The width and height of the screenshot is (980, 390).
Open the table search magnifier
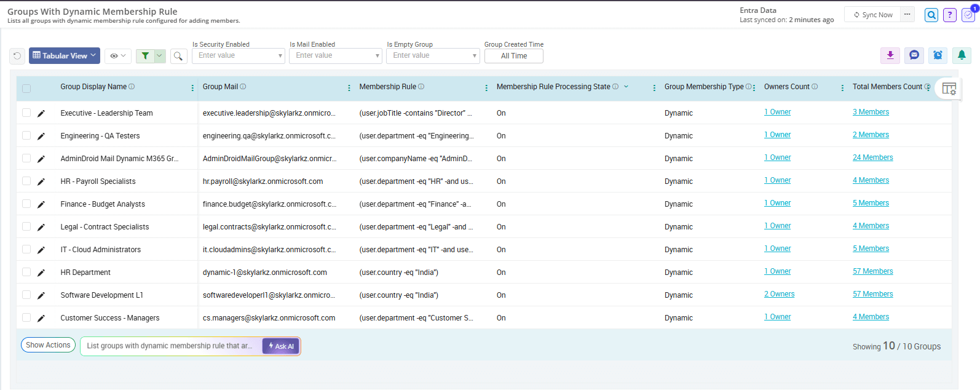coord(178,56)
